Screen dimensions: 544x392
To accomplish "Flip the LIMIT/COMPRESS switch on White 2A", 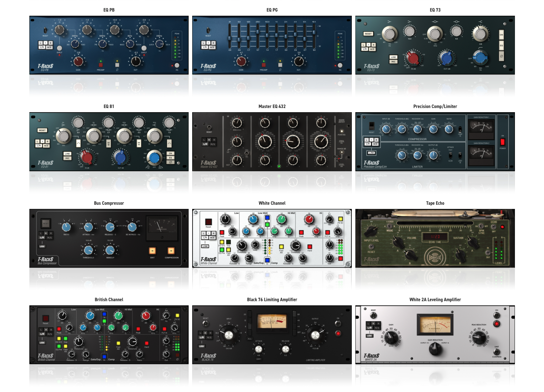I will pyautogui.click(x=497, y=352).
